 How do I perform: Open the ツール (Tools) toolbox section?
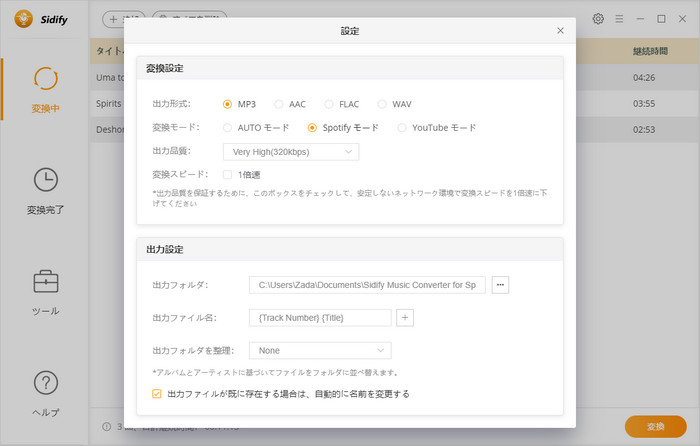[45, 292]
